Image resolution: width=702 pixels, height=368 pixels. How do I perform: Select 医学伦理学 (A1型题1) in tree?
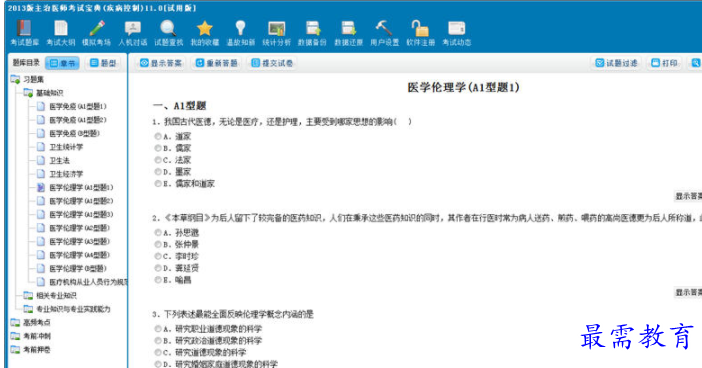[75, 187]
